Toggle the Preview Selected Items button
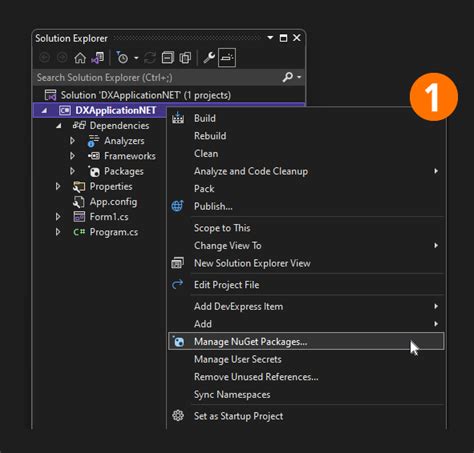 [x=227, y=58]
